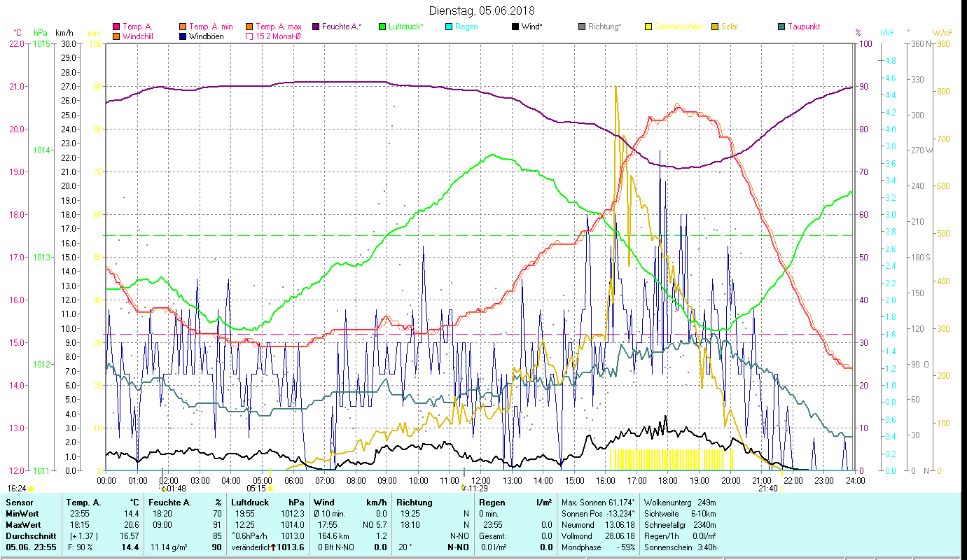967x560 pixels.
Task: Click the absolute humidity 11.14 g/m³
Action: (x=169, y=547)
